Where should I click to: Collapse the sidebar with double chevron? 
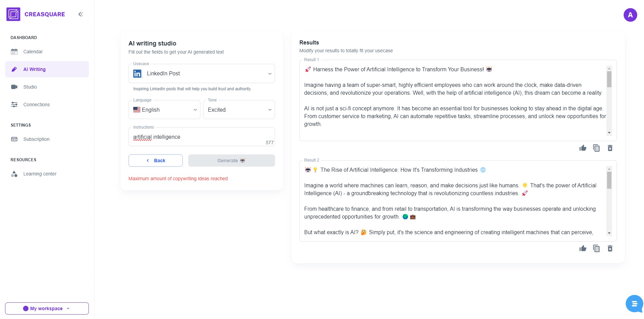(x=81, y=14)
